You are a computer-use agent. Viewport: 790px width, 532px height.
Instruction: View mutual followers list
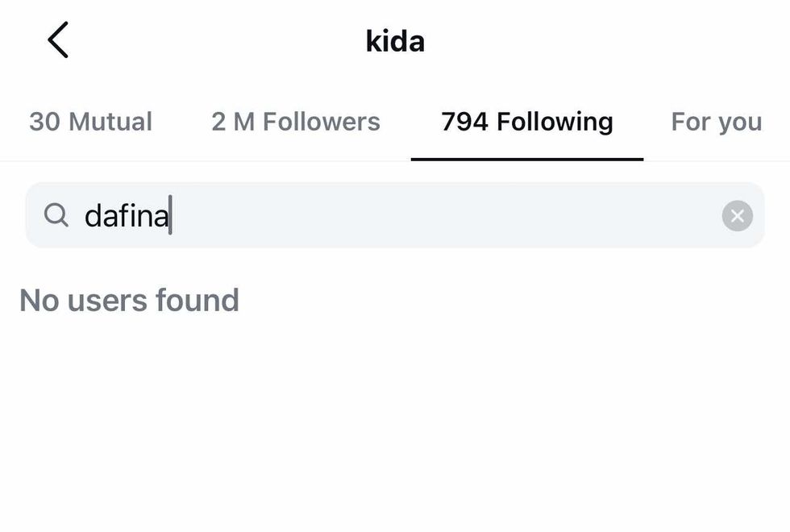[90, 122]
